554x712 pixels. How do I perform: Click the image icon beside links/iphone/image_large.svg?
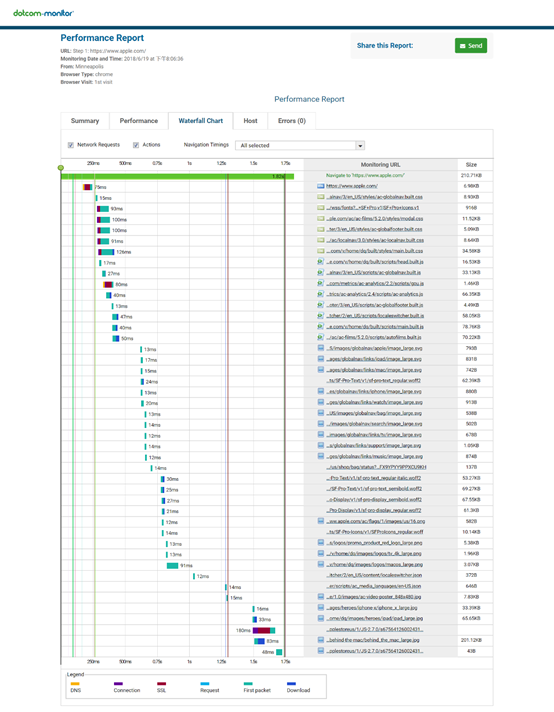tap(321, 391)
